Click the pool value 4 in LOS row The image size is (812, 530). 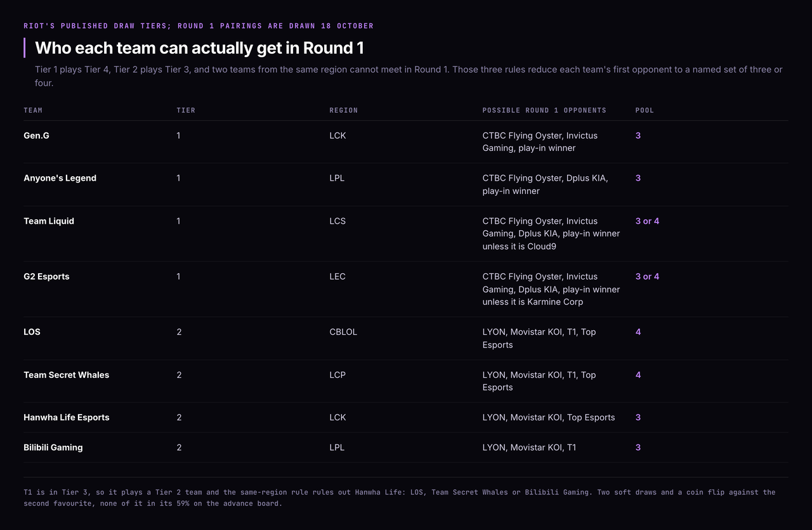(638, 332)
